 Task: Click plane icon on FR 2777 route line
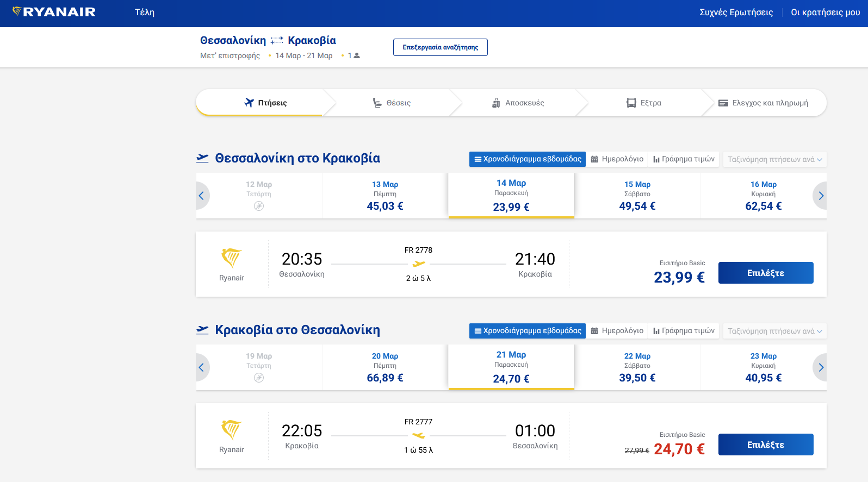pyautogui.click(x=419, y=436)
